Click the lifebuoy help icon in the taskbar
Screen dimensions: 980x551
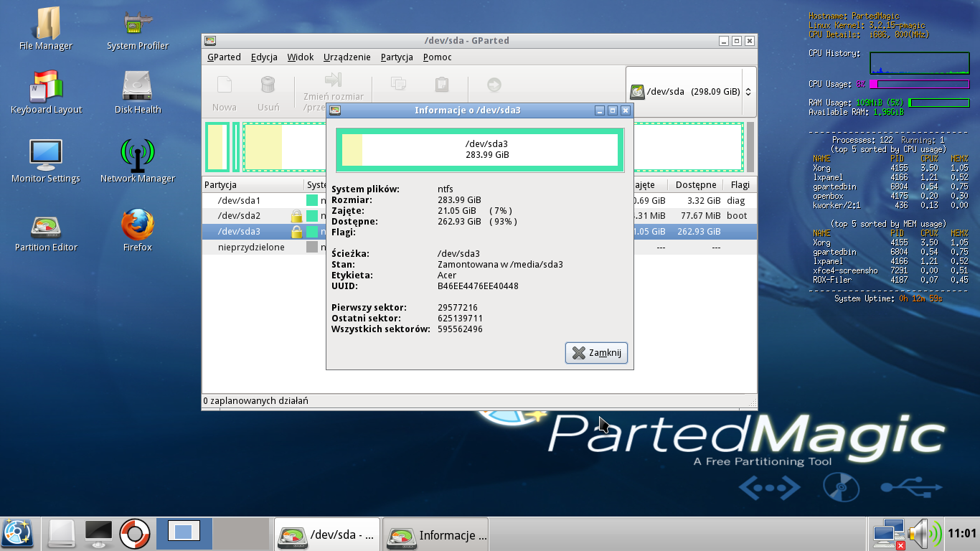(x=134, y=534)
